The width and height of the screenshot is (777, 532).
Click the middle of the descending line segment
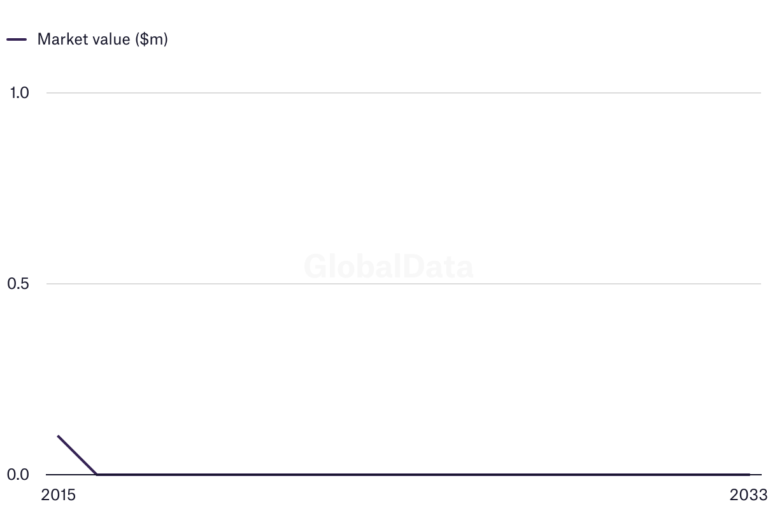77,455
